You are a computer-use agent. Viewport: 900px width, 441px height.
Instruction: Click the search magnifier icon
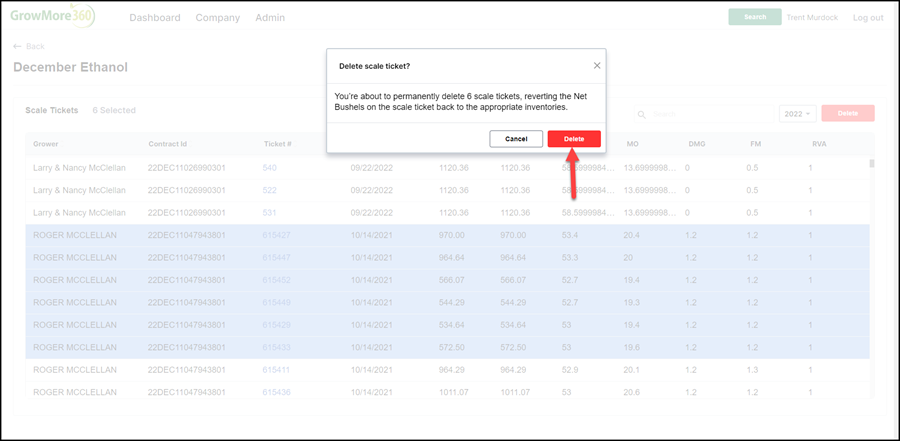643,114
